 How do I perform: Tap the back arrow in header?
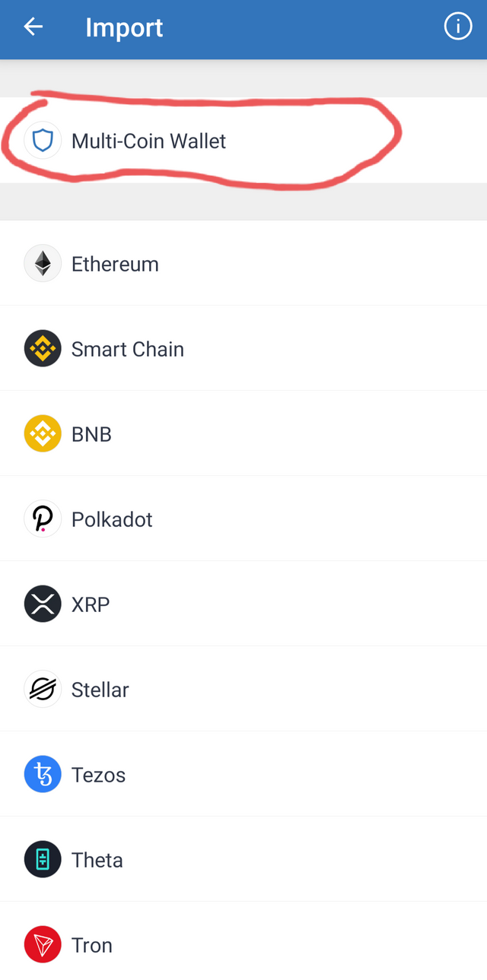(33, 27)
